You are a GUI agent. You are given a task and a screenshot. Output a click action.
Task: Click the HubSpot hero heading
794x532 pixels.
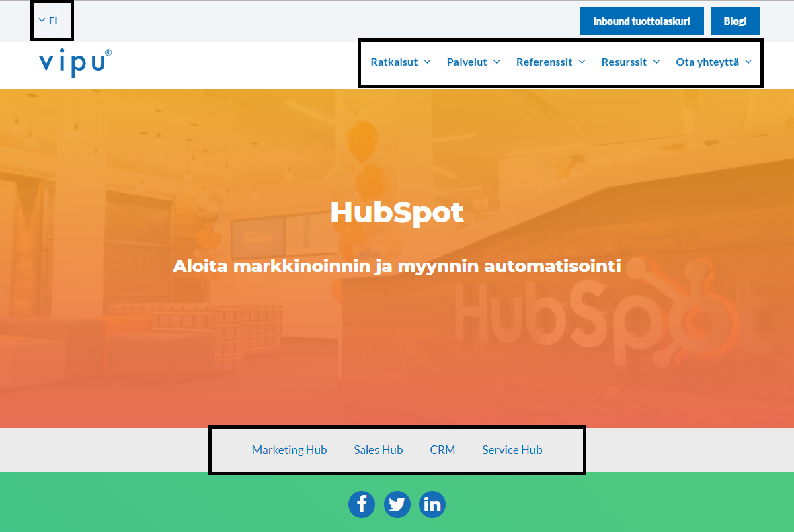(x=397, y=212)
